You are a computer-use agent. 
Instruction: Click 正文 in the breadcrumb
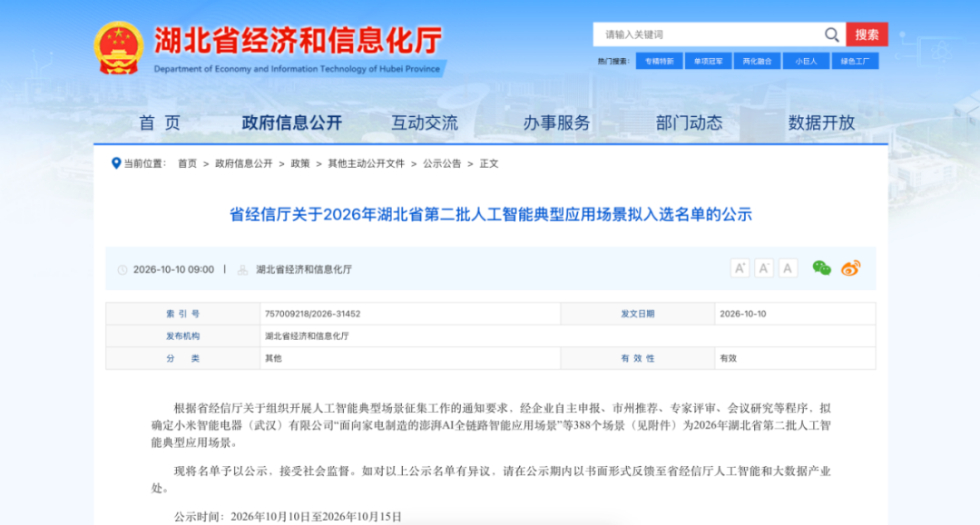(x=489, y=163)
